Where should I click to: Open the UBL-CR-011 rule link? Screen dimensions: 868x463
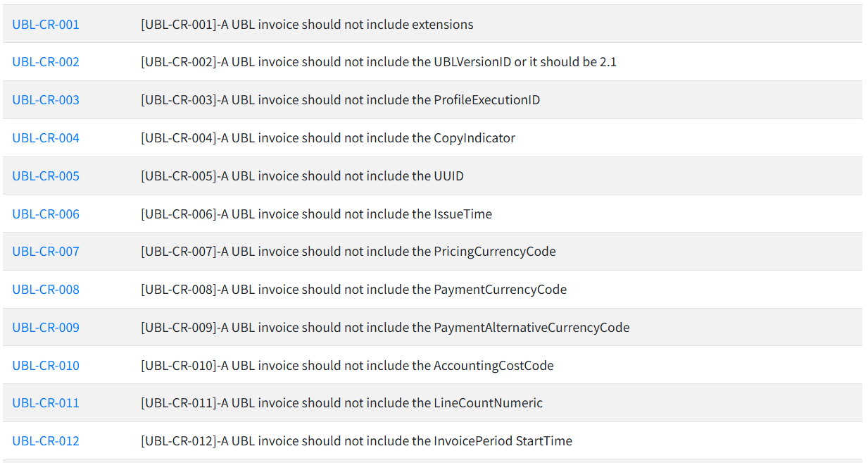point(46,403)
